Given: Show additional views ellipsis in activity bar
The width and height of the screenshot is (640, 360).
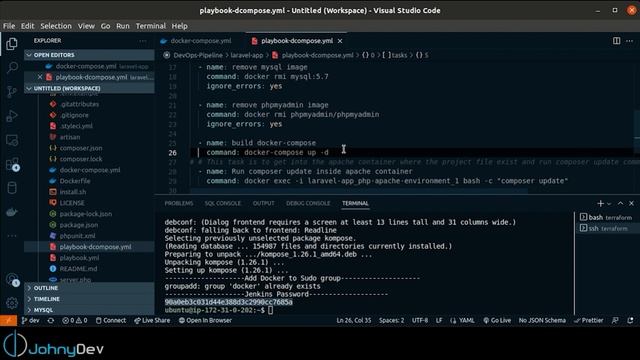Looking at the screenshot, I should (x=12, y=236).
